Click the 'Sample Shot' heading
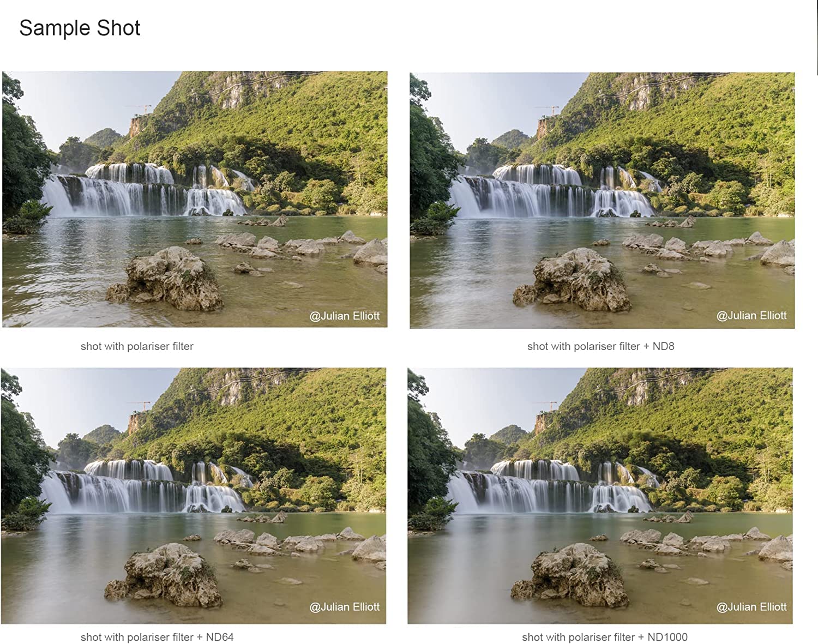 [80, 28]
